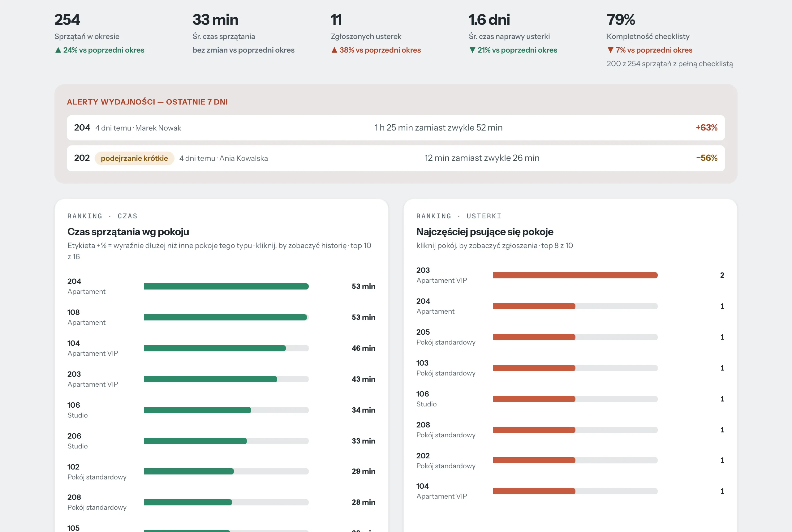This screenshot has height=532, width=792.
Task: Select room 108 Apartament in cleaning time ranking
Action: pyautogui.click(x=221, y=317)
